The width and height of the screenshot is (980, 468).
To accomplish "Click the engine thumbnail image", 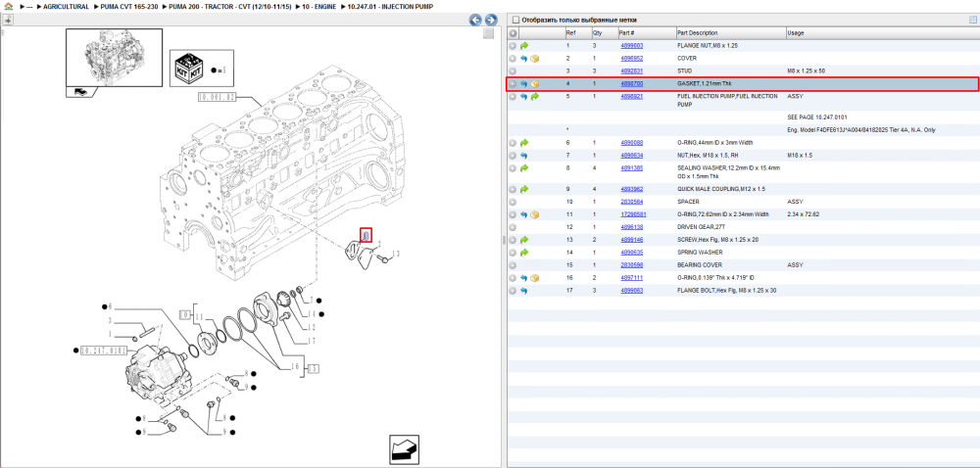I will click(114, 58).
